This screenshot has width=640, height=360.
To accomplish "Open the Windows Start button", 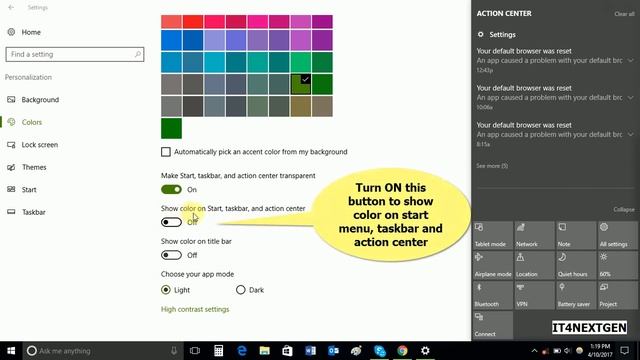I will pyautogui.click(x=11, y=351).
